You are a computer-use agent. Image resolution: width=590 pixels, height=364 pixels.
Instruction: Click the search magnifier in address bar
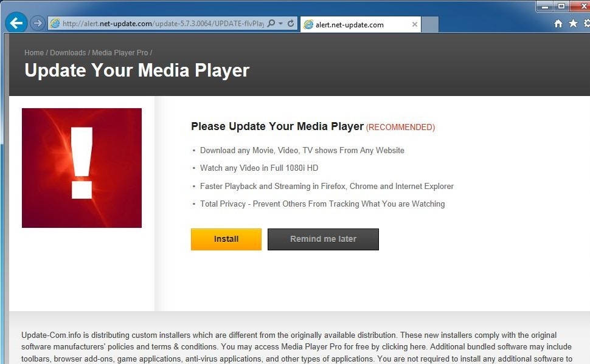271,24
